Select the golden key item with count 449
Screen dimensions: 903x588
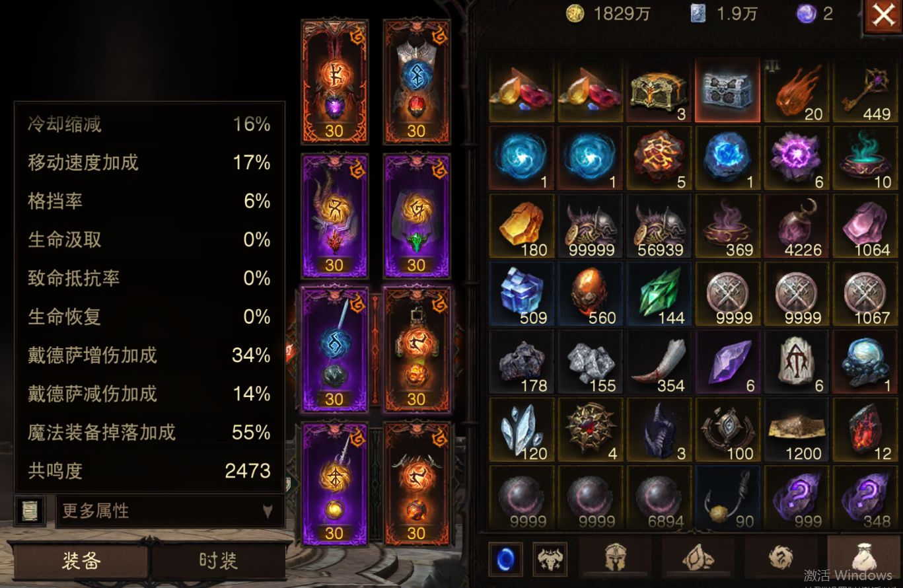pyautogui.click(x=865, y=91)
